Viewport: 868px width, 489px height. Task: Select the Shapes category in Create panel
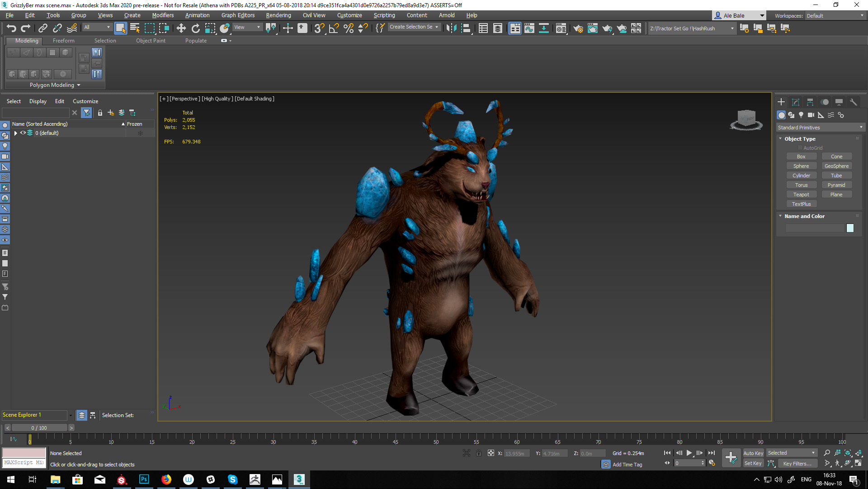(791, 115)
